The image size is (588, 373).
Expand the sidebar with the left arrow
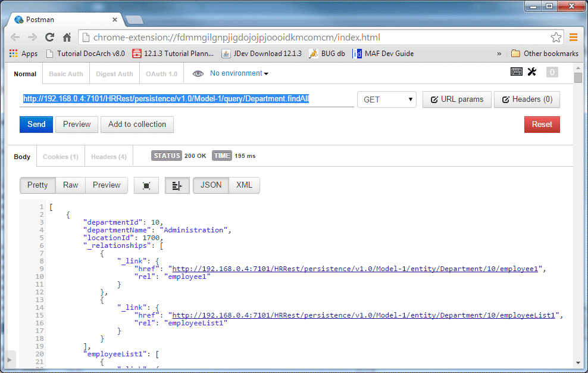click(10, 360)
